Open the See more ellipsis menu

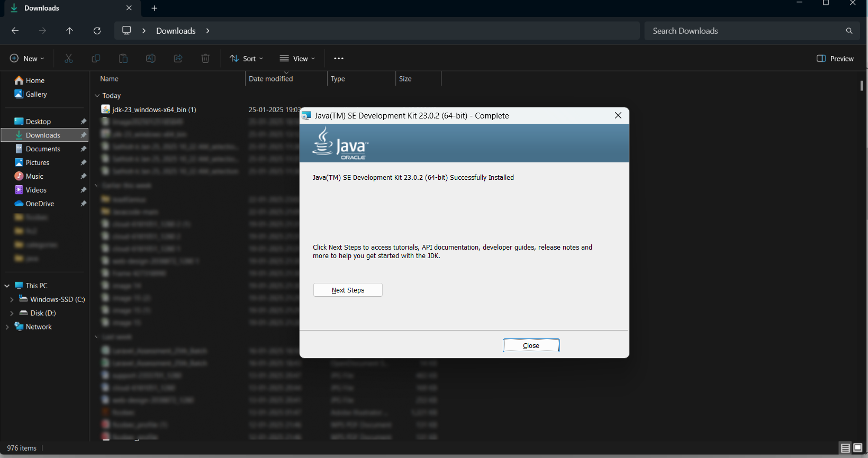[x=339, y=58]
